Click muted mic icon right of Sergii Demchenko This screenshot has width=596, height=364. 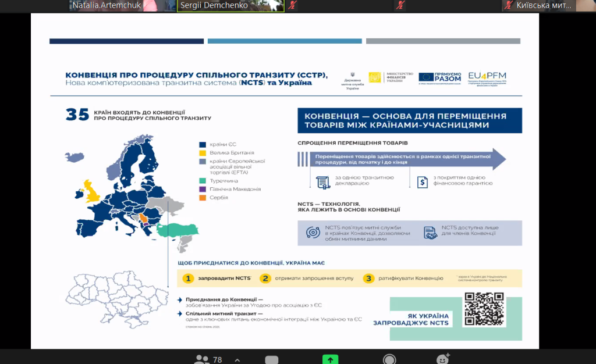pyautogui.click(x=292, y=5)
